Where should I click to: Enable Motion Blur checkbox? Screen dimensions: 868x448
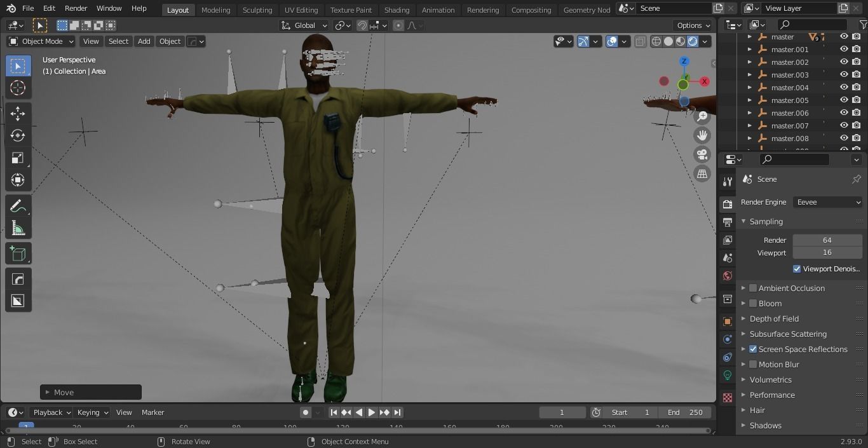tap(753, 364)
